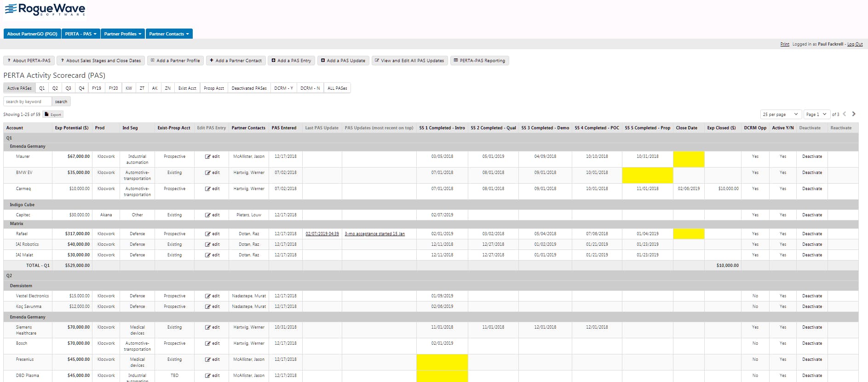This screenshot has width=868, height=382.
Task: Expand the Partner Contacts dropdown menu
Action: pos(169,34)
